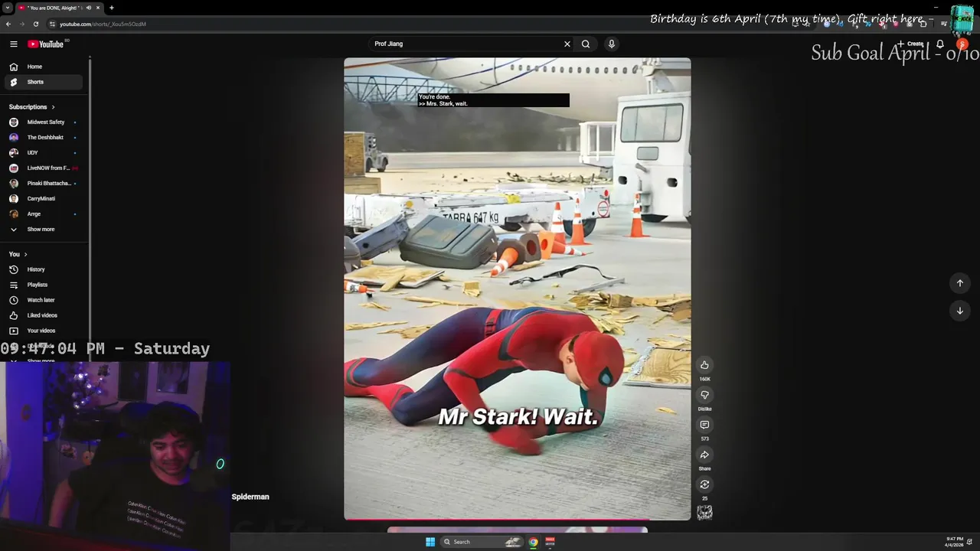Open the tab search dropdown
Viewport: 980px width, 551px height.
point(7,8)
